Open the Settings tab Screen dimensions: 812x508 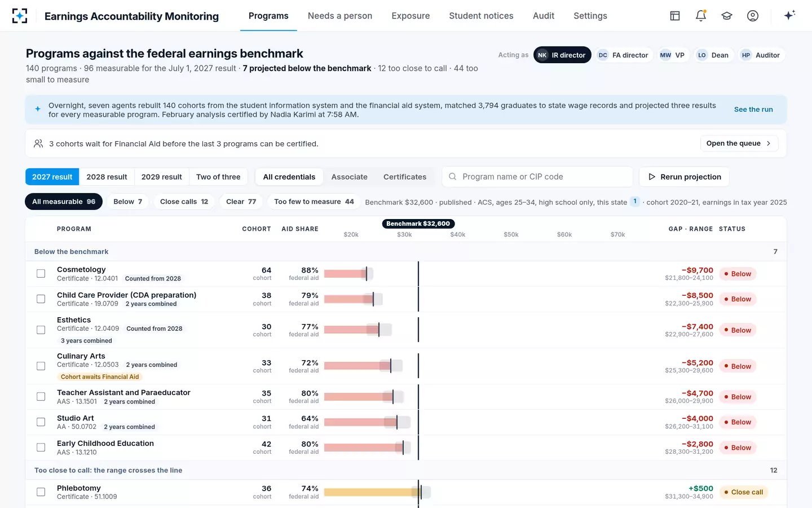tap(590, 16)
